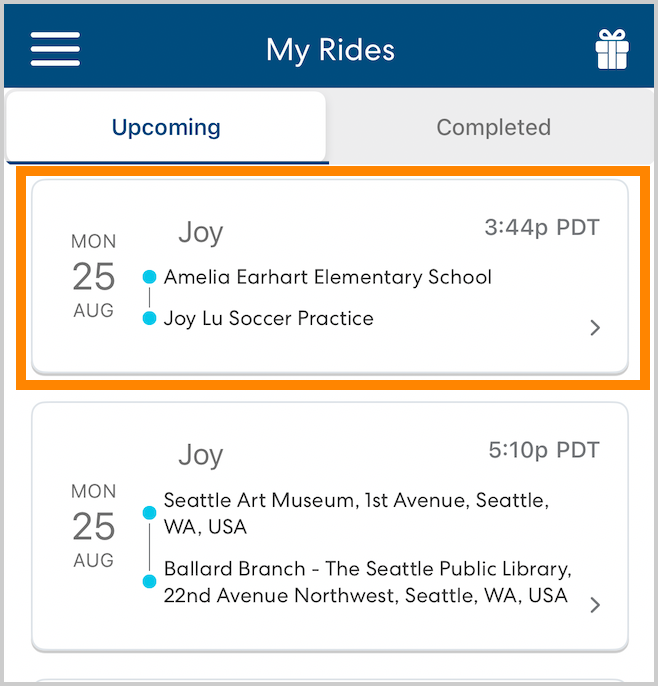Tap rider name Joy on the 5:10p ride
The image size is (658, 686).
[x=200, y=455]
